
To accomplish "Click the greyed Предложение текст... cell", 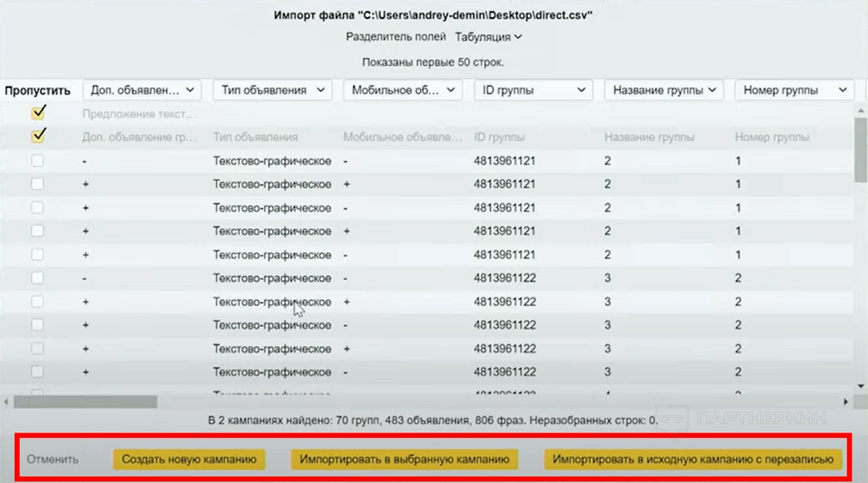I will (140, 114).
